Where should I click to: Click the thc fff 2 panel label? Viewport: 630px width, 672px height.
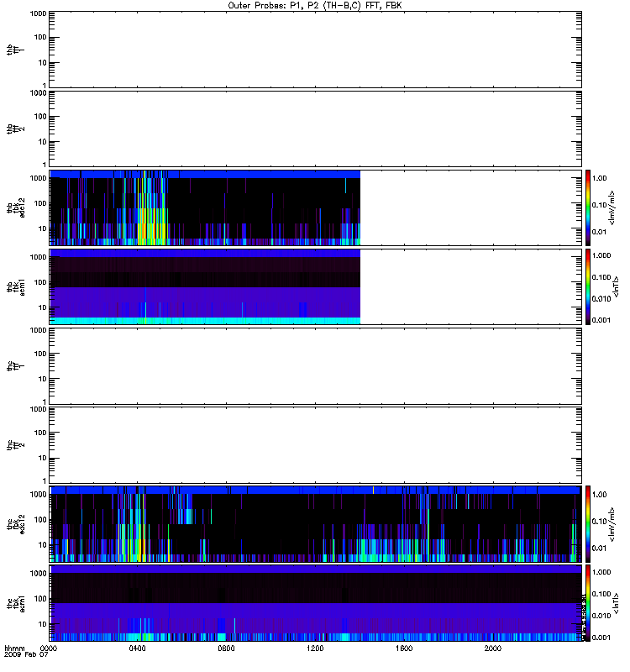click(15, 445)
